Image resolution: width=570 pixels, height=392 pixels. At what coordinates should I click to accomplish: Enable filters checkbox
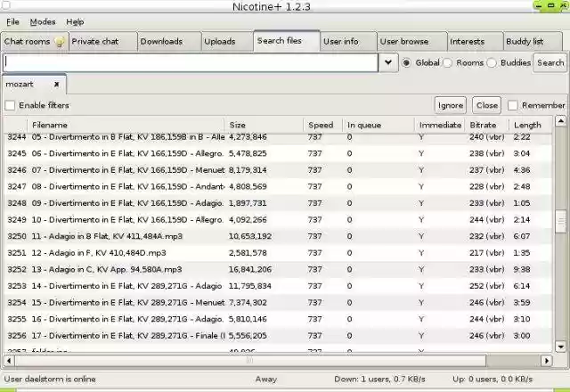coord(10,105)
